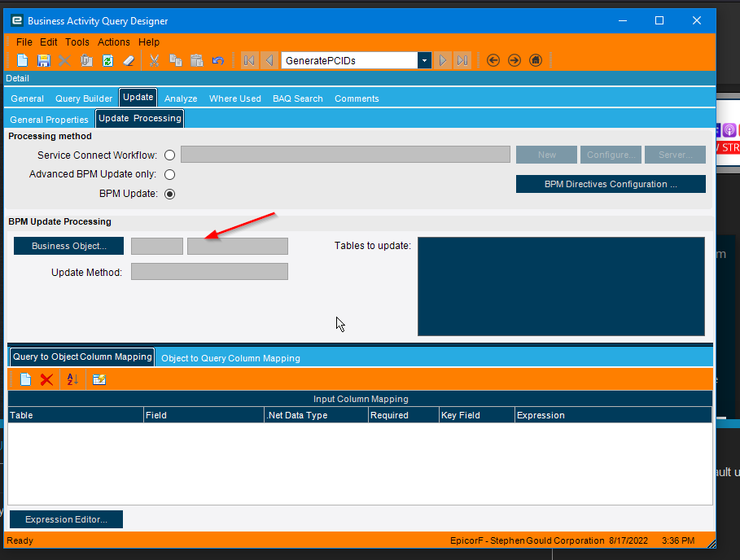The width and height of the screenshot is (740, 560).
Task: Open the Tools menu
Action: [77, 42]
